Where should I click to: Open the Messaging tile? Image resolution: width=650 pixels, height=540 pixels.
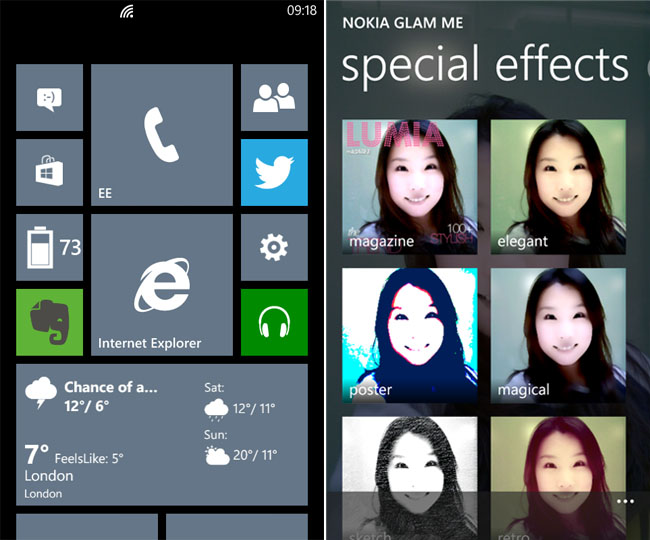click(x=49, y=97)
